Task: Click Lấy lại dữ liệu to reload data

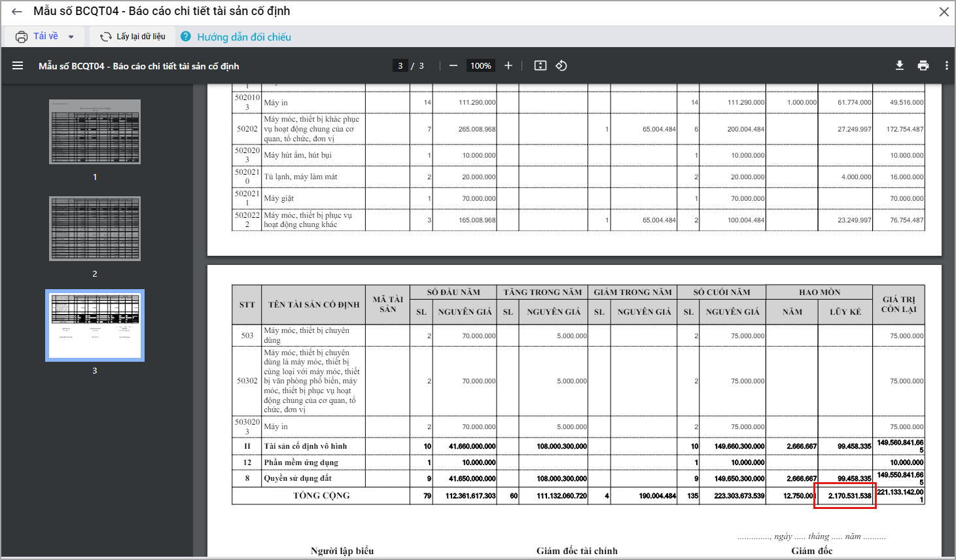Action: click(x=141, y=37)
